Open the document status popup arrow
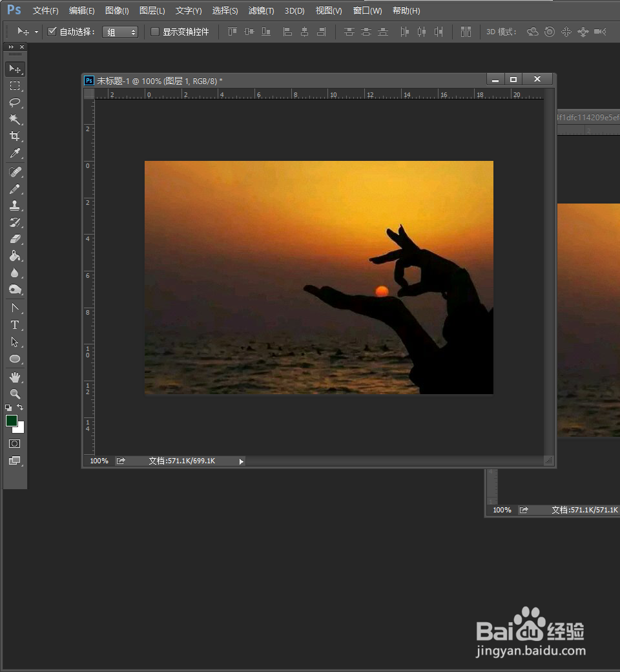Image resolution: width=620 pixels, height=672 pixels. click(x=241, y=461)
